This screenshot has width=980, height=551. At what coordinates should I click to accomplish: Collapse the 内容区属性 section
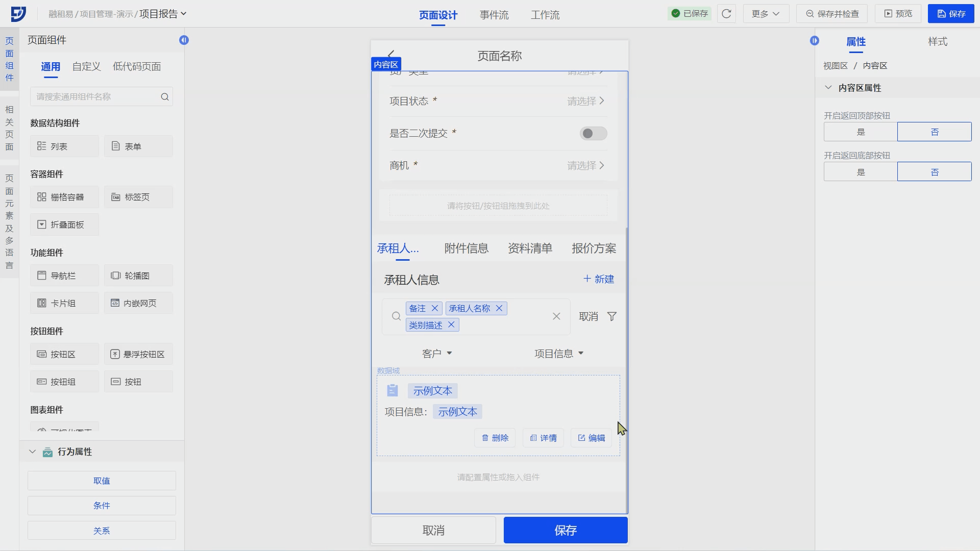828,88
